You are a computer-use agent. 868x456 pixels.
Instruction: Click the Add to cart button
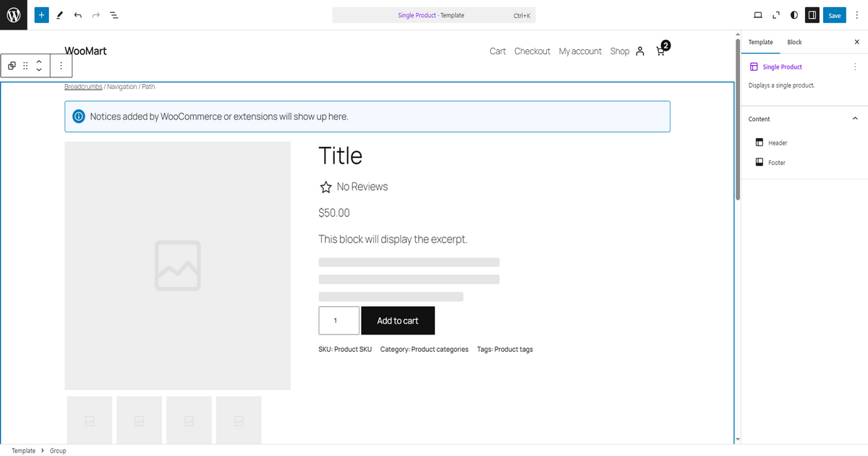(398, 321)
